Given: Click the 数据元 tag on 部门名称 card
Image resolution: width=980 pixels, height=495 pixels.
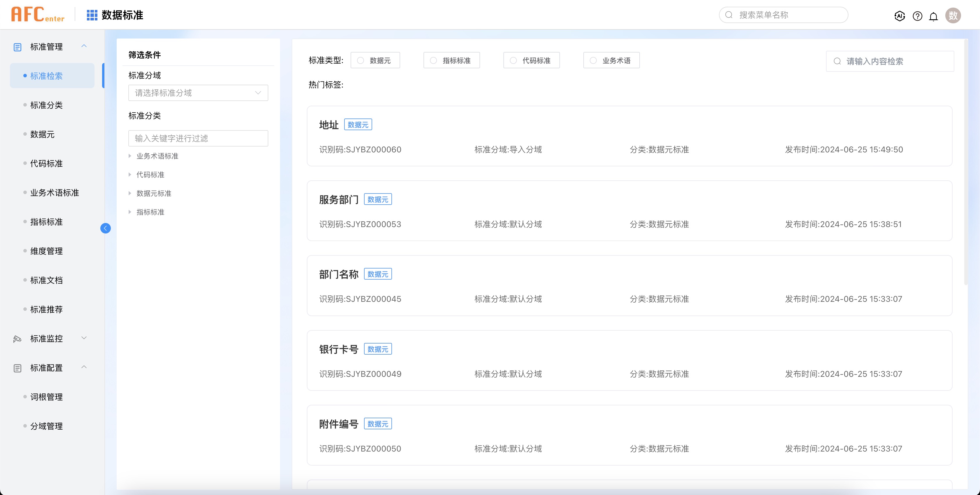Looking at the screenshot, I should coord(378,274).
